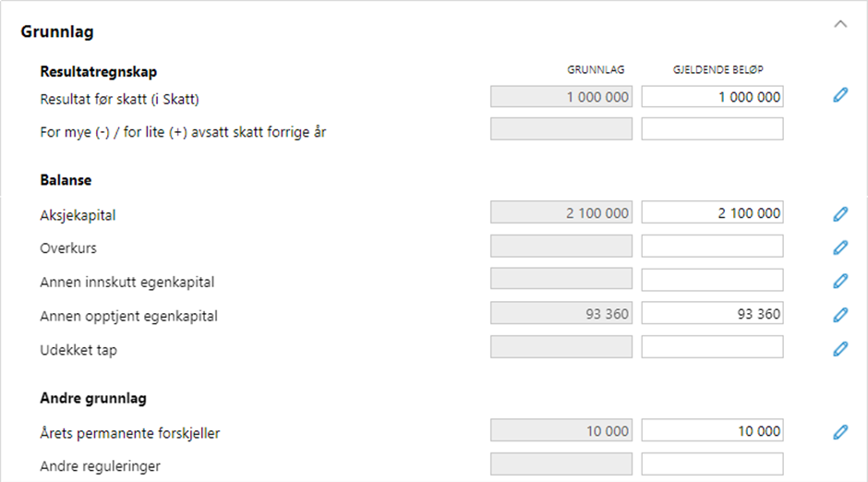
Task: Click the edit pencil for Resultat før skatt
Action: click(840, 95)
